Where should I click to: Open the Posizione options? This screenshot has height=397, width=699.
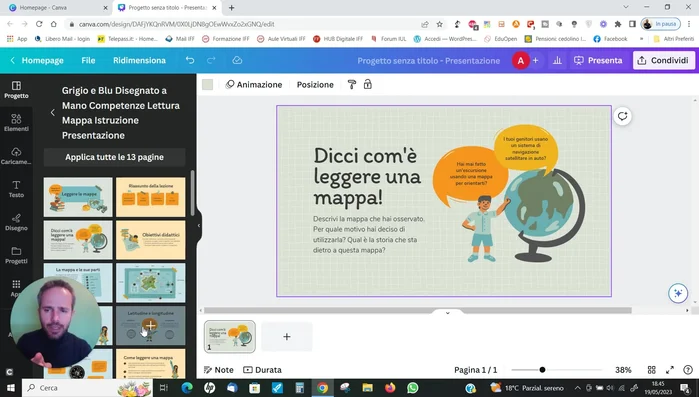tap(315, 84)
